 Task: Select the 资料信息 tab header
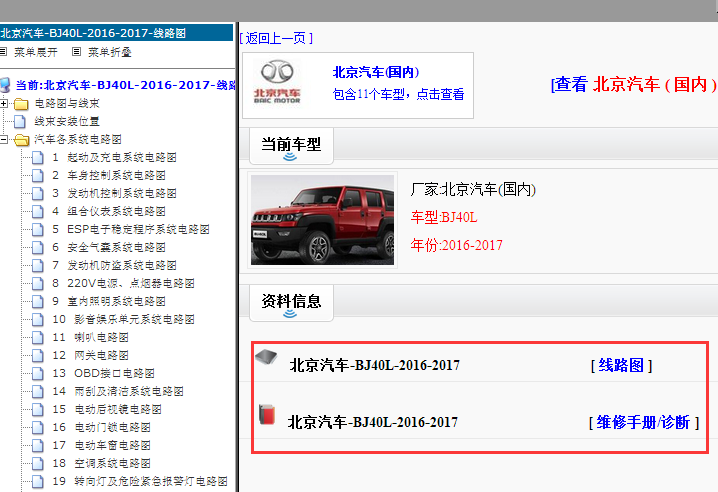291,302
